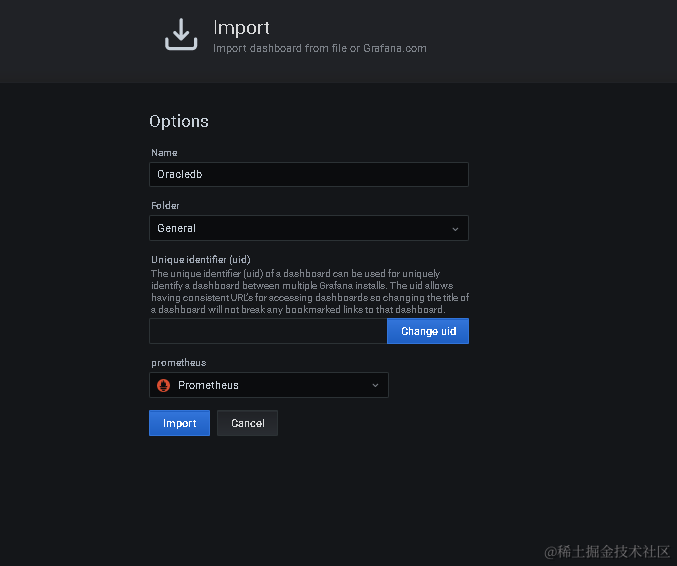Screen dimensions: 677x566
Task: Click the 'Folder' field label
Action: click(x=165, y=206)
